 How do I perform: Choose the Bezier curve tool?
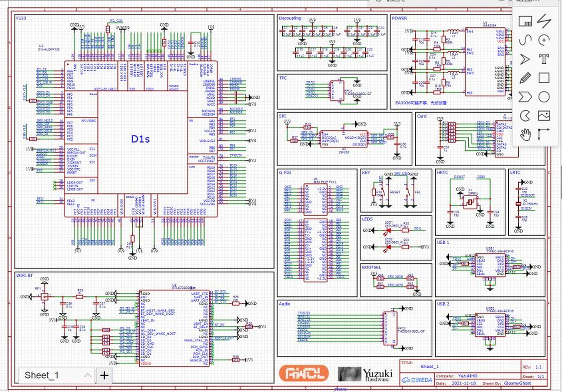[525, 40]
